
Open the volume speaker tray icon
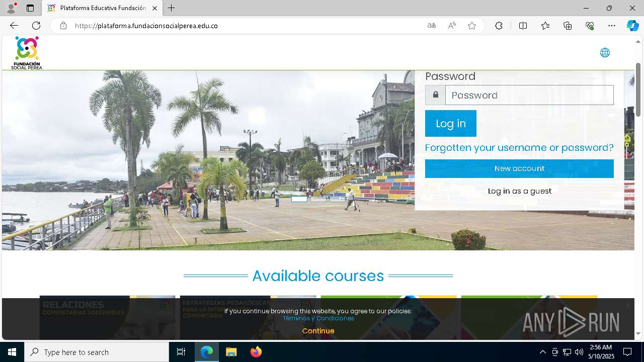click(x=579, y=352)
